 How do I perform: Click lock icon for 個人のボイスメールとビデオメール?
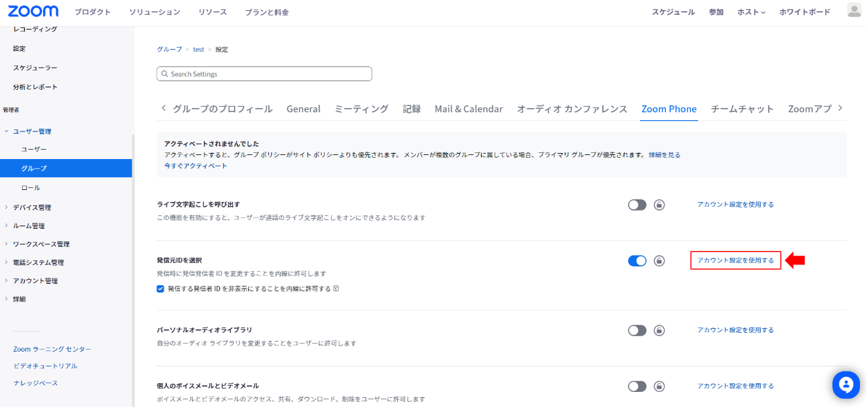tap(659, 386)
